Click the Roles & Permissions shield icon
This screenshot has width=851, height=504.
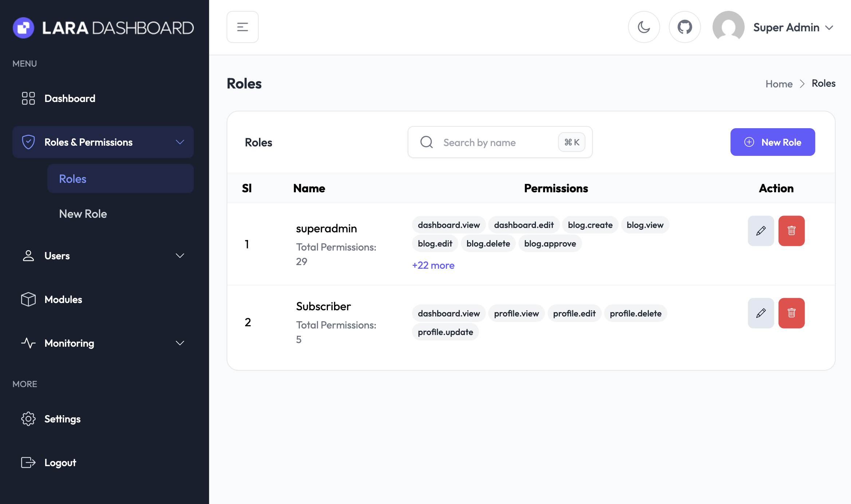point(28,142)
